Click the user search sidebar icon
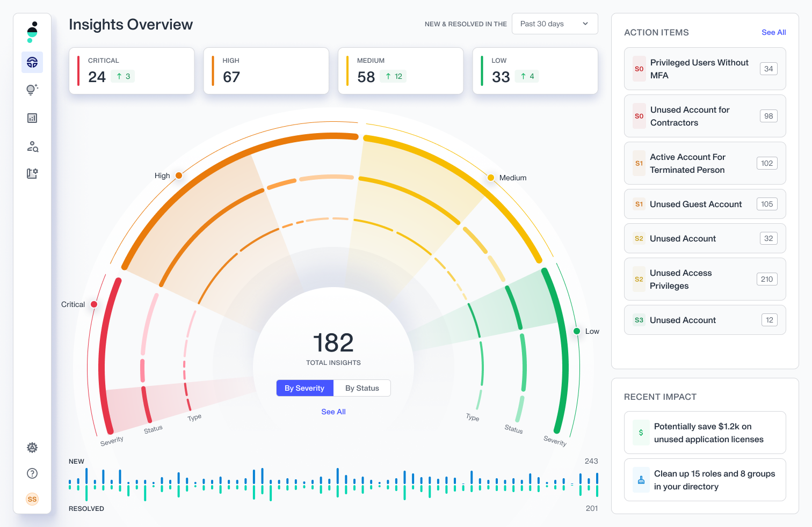 (x=32, y=147)
